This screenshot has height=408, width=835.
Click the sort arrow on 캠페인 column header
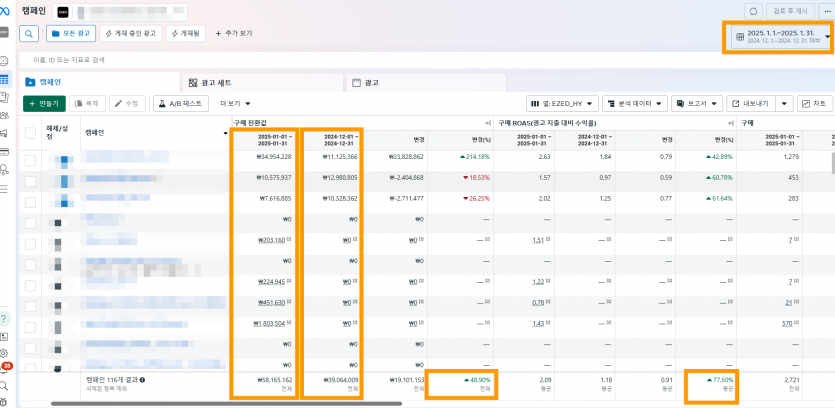click(226, 133)
